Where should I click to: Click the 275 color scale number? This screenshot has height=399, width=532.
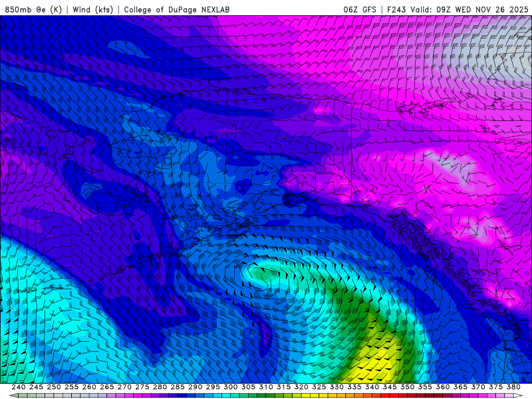(142, 387)
